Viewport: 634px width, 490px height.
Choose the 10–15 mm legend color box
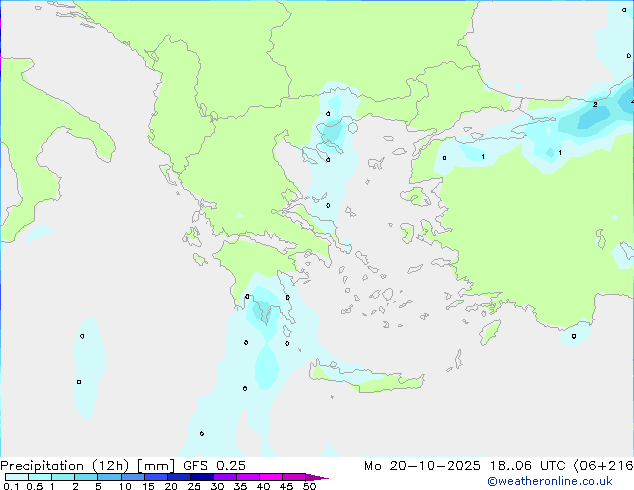click(x=132, y=477)
